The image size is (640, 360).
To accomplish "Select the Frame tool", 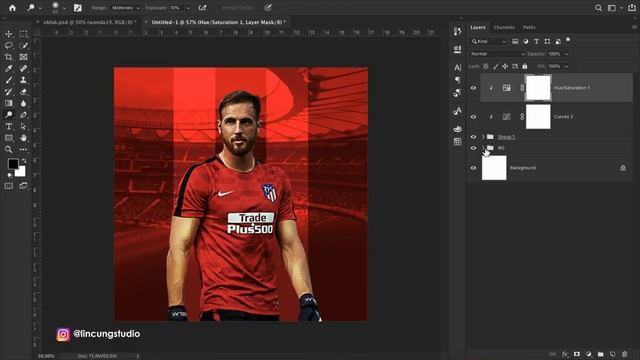I will point(23,57).
